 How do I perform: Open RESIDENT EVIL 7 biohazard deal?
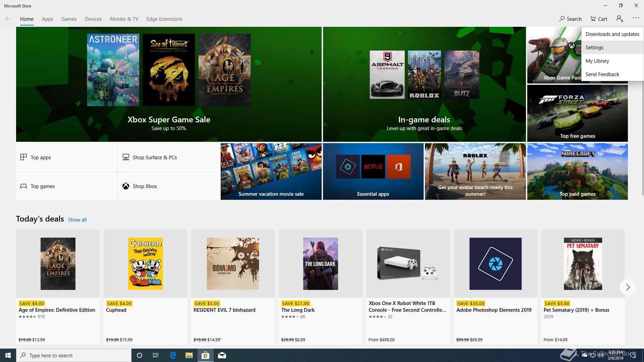[x=233, y=287]
